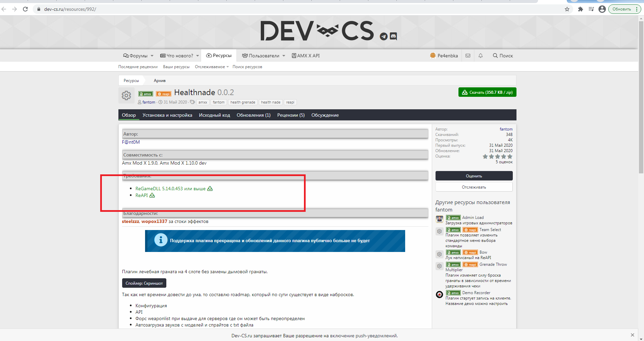Click the Архив breadcrumb

pyautogui.click(x=160, y=81)
